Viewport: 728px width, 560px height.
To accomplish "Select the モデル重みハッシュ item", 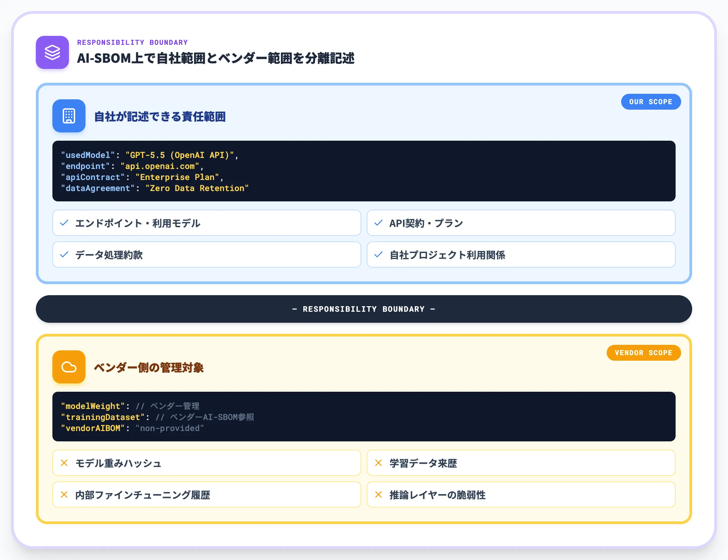I will pos(207,463).
